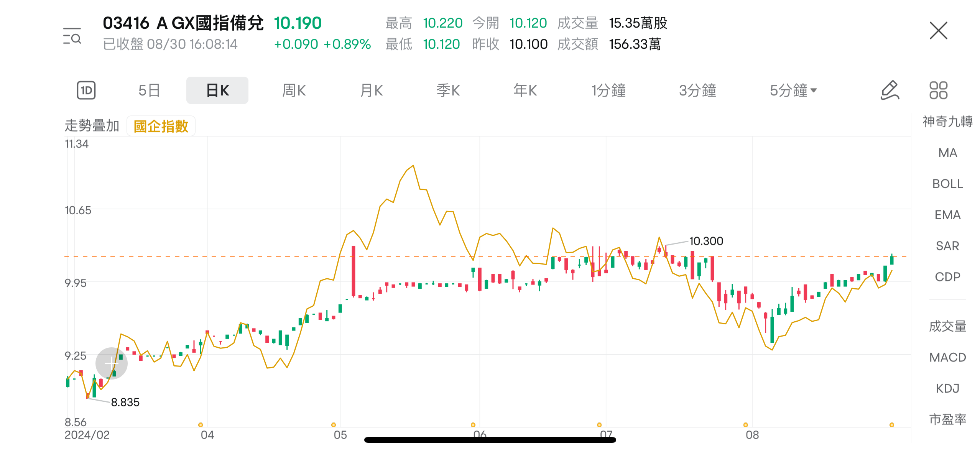Image resolution: width=980 pixels, height=452 pixels.
Task: Click the event marker dot near 04
Action: click(201, 425)
